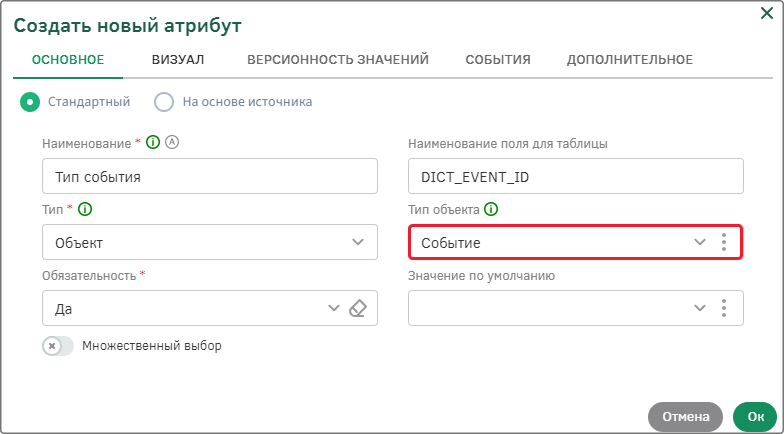Image resolution: width=784 pixels, height=434 pixels.
Task: Click the Отмена button
Action: [686, 417]
